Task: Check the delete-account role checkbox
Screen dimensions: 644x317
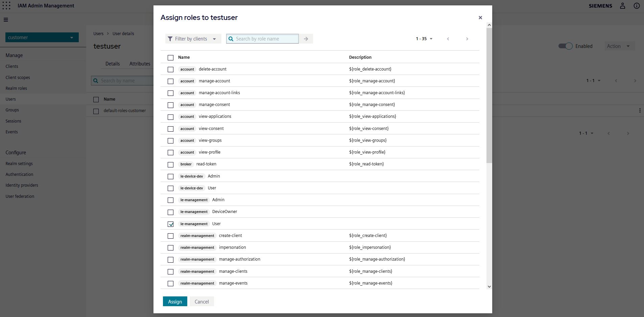Action: point(171,70)
